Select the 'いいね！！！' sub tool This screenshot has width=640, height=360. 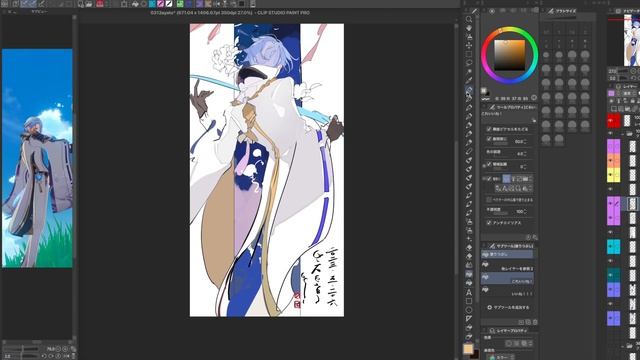pyautogui.click(x=507, y=291)
